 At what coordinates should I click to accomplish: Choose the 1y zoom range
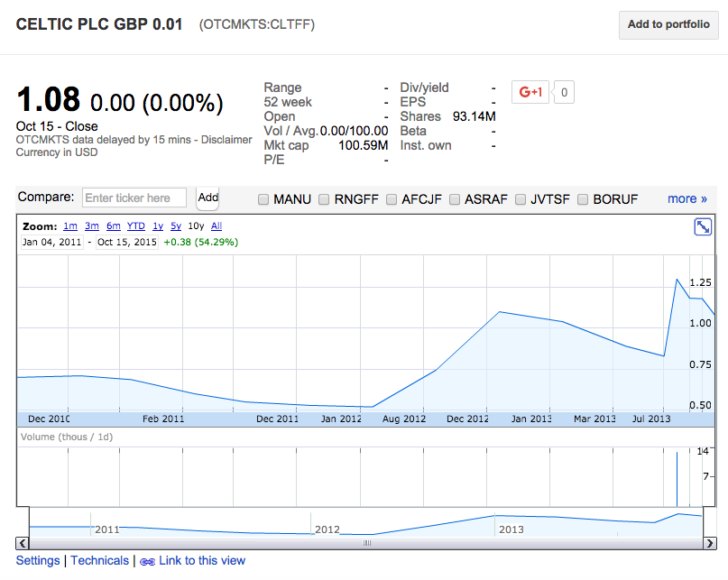(158, 226)
